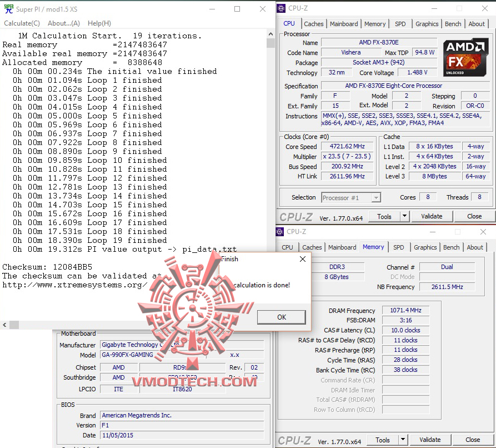Select CPU tab in top CPU-Z window
This screenshot has width=496, height=448.
289,24
